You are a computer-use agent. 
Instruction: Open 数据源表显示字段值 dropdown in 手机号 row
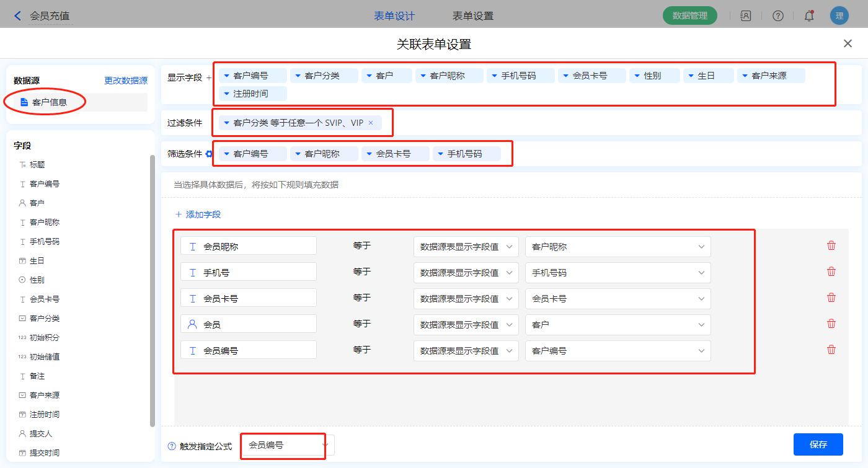tap(466, 273)
